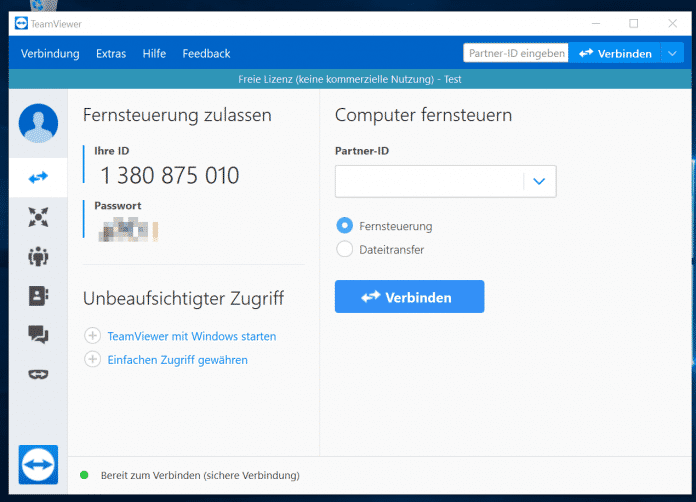Image resolution: width=696 pixels, height=502 pixels.
Task: Click the Feedback menu item
Action: tap(206, 53)
